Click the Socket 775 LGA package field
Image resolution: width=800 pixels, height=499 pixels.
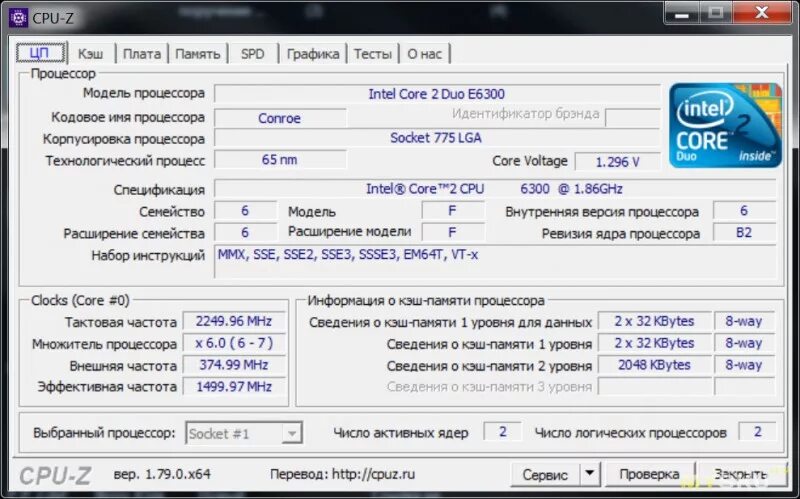click(437, 138)
